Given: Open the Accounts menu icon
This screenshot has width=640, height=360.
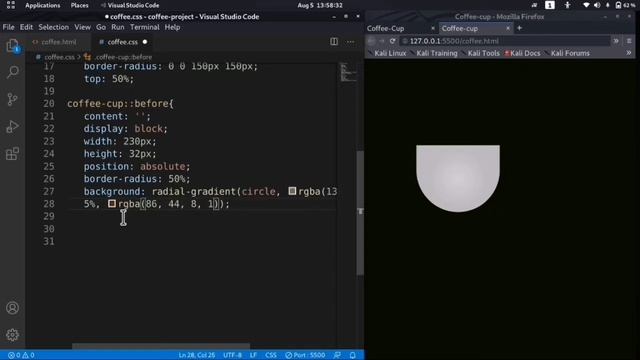Looking at the screenshot, I should click(x=13, y=308).
